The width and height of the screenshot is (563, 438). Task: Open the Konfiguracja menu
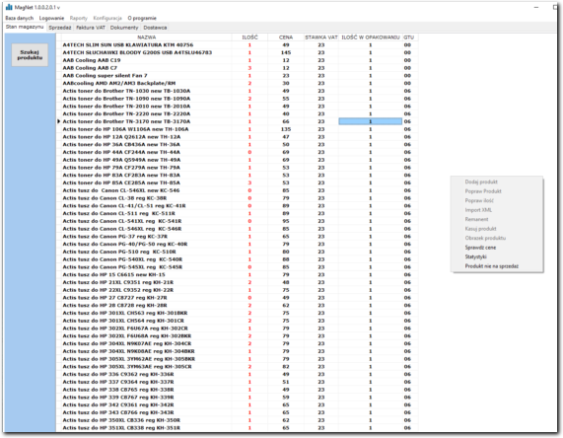click(x=107, y=18)
